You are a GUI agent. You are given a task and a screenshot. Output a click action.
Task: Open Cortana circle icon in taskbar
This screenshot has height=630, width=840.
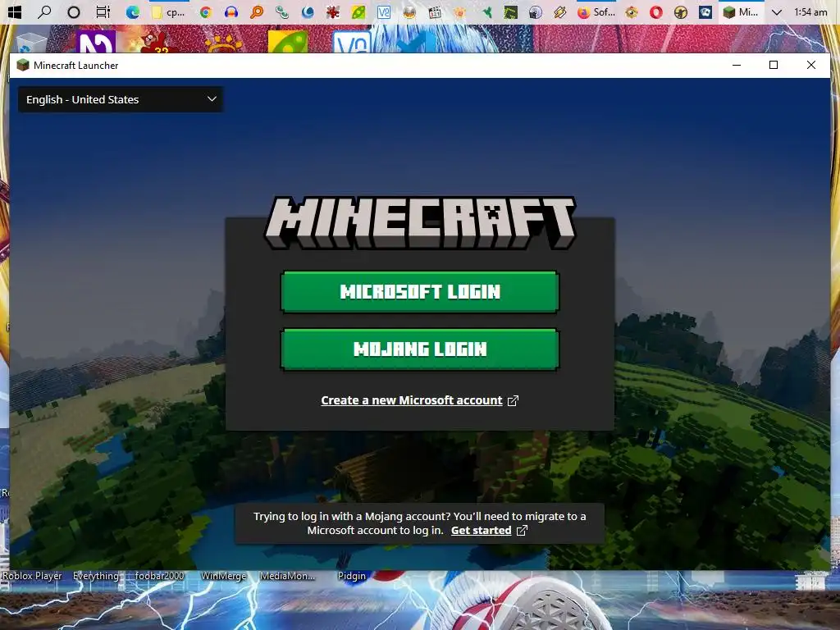tap(74, 11)
